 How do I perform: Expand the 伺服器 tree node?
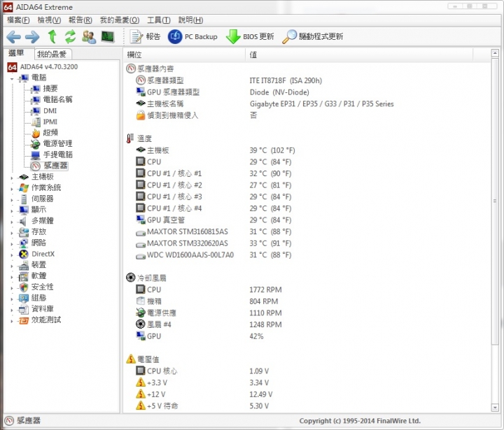click(12, 200)
